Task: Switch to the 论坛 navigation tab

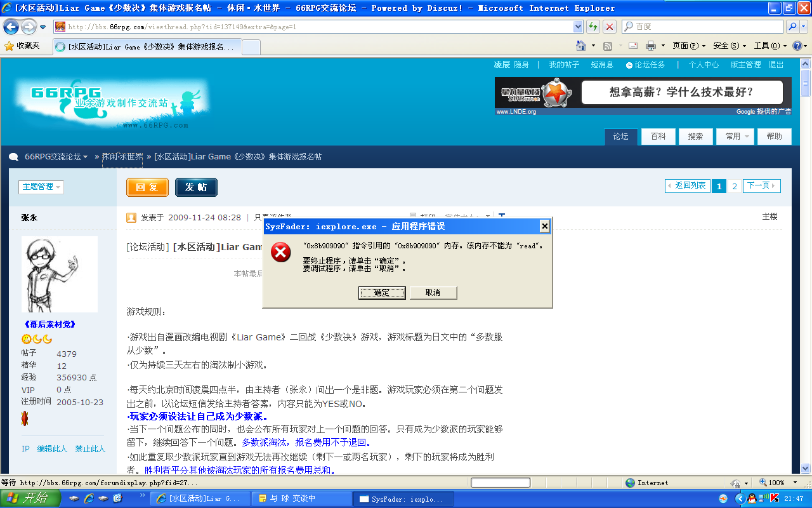Action: [x=620, y=137]
